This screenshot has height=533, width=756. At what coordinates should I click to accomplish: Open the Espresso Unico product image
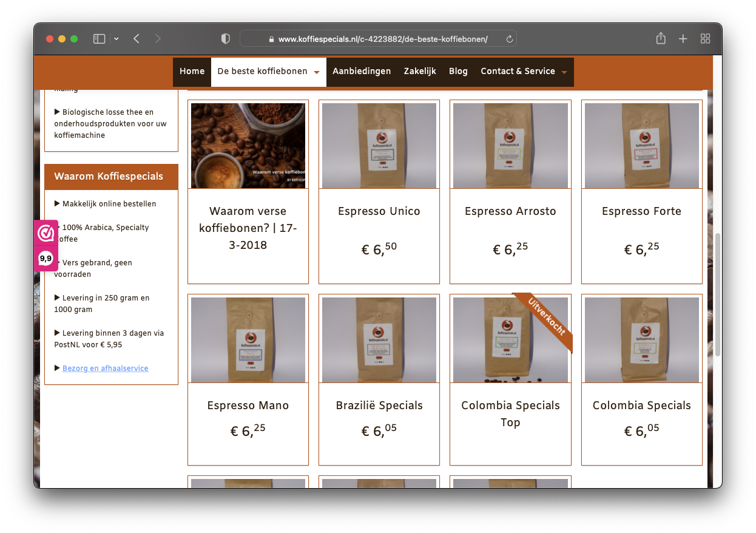point(379,146)
